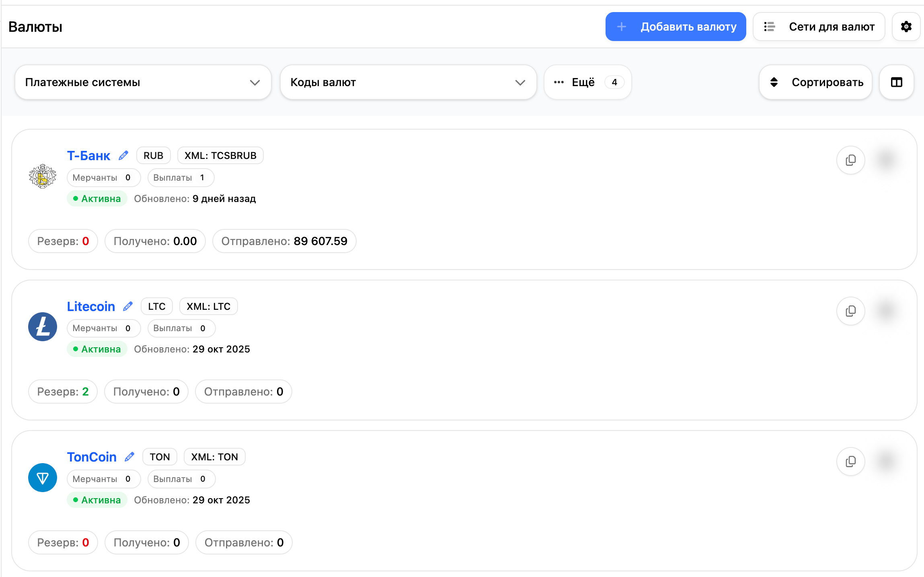Open the Т-Банк currency link

[88, 155]
